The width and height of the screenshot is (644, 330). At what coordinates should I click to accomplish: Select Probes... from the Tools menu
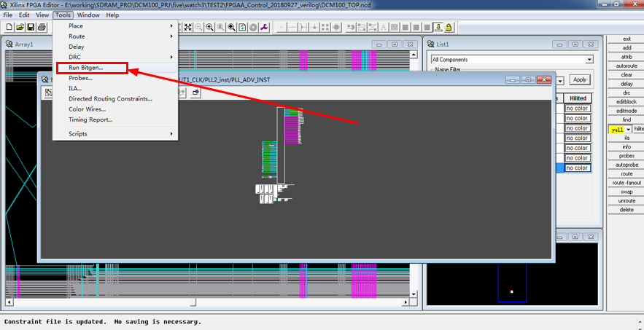(x=115, y=78)
